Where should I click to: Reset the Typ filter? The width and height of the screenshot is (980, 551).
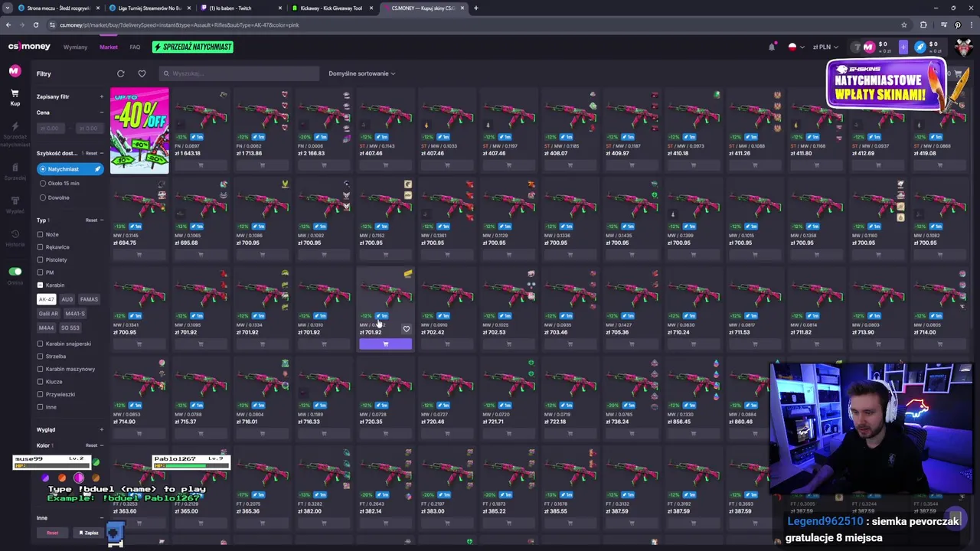tap(91, 220)
